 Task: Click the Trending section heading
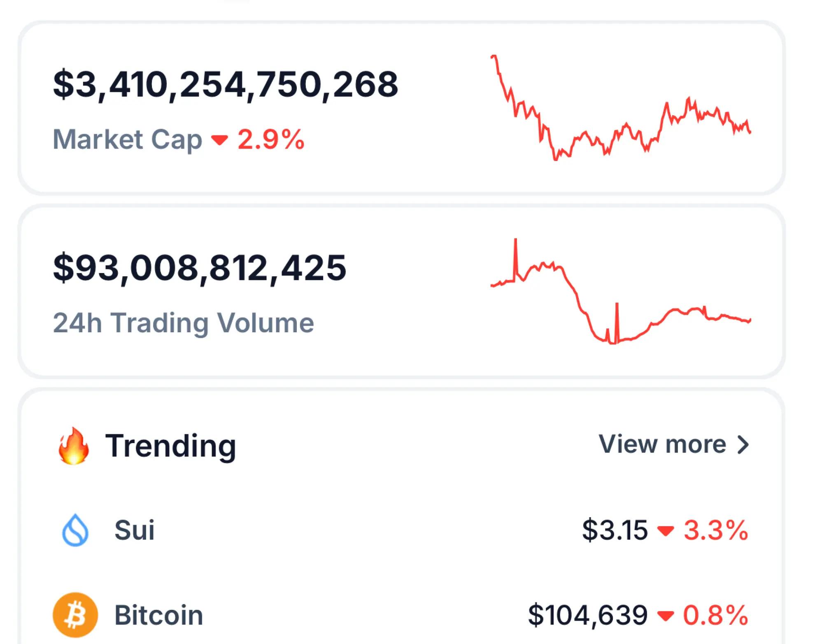(170, 446)
